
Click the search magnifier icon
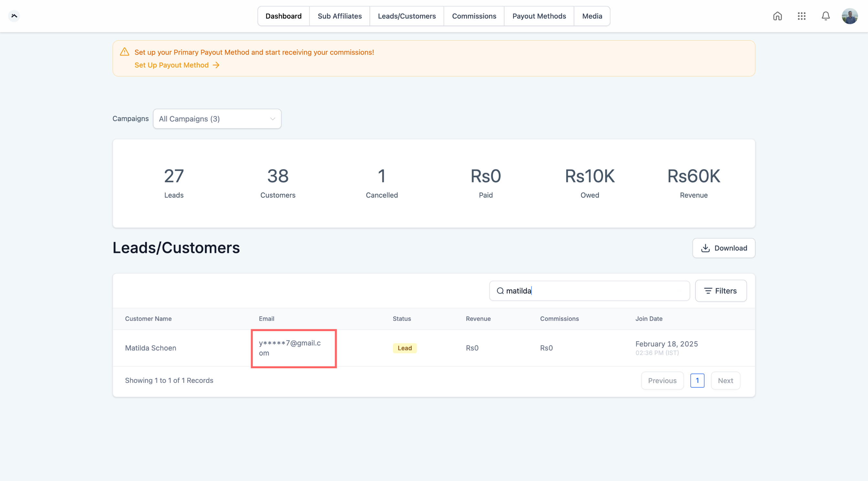pyautogui.click(x=500, y=291)
